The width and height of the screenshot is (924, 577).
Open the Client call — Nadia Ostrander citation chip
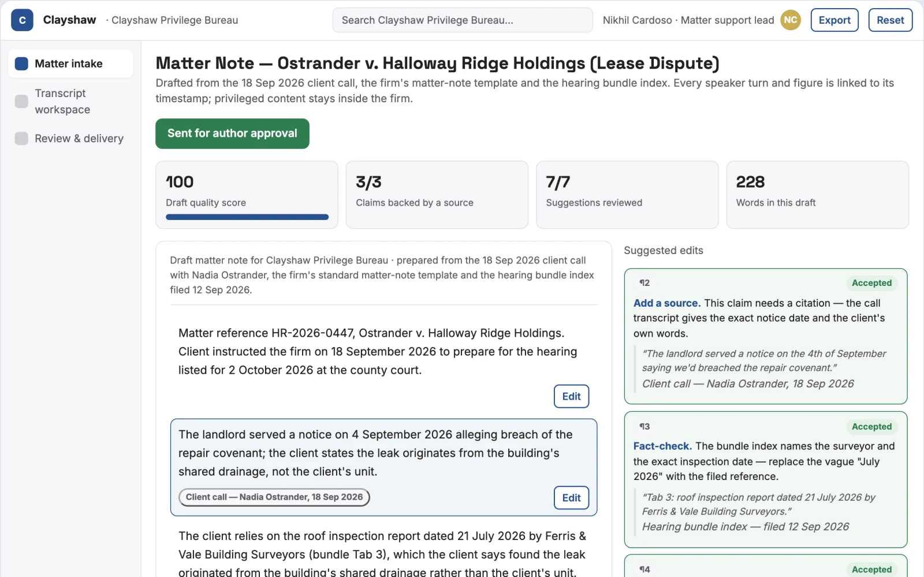pos(274,497)
